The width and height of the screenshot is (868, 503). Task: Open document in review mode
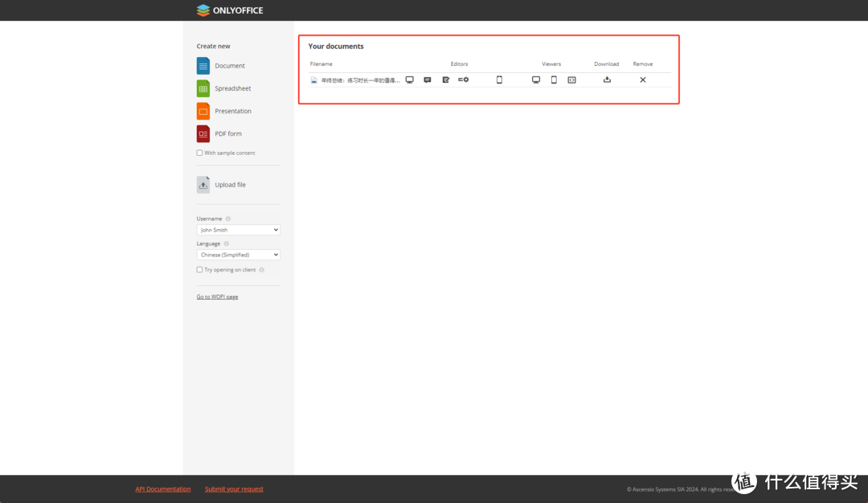coord(446,80)
